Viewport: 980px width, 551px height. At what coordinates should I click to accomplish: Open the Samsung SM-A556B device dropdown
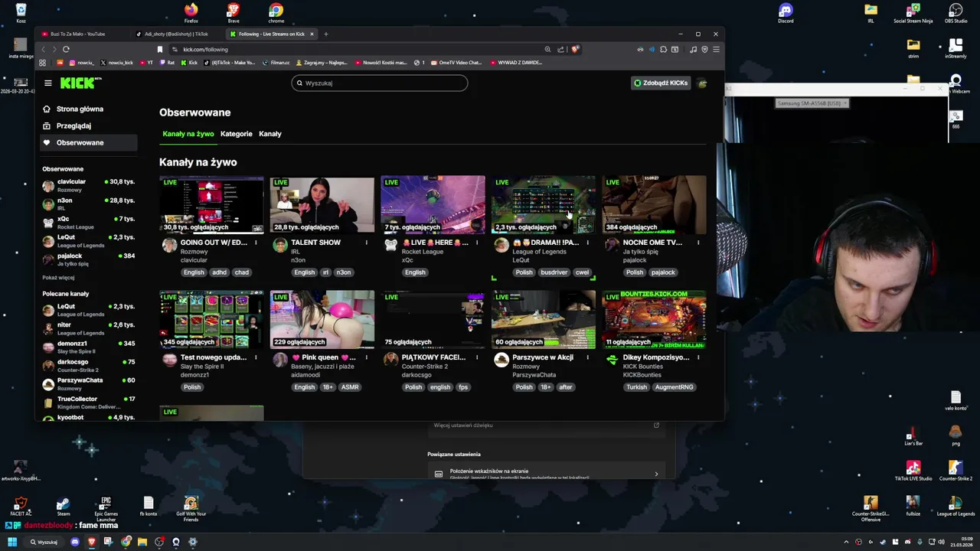tap(812, 103)
